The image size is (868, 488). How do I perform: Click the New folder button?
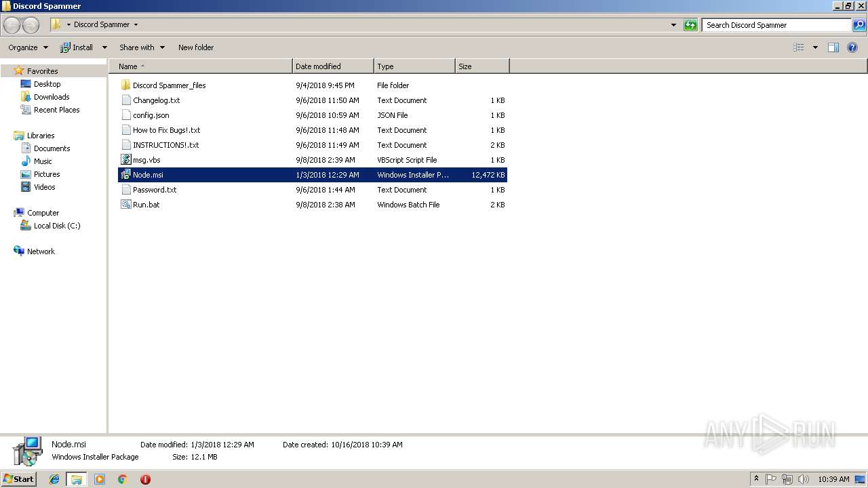coord(196,47)
